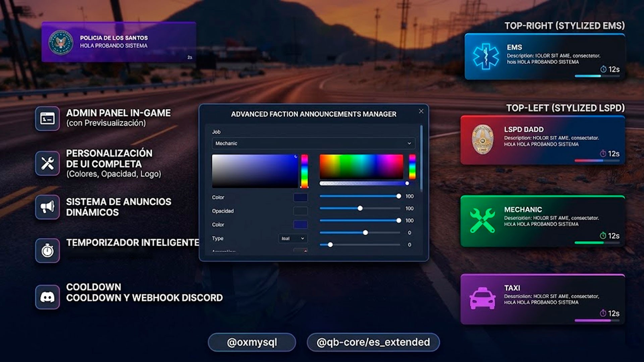Click the hue strip beside the blue picker
644x362 pixels.
click(x=304, y=171)
